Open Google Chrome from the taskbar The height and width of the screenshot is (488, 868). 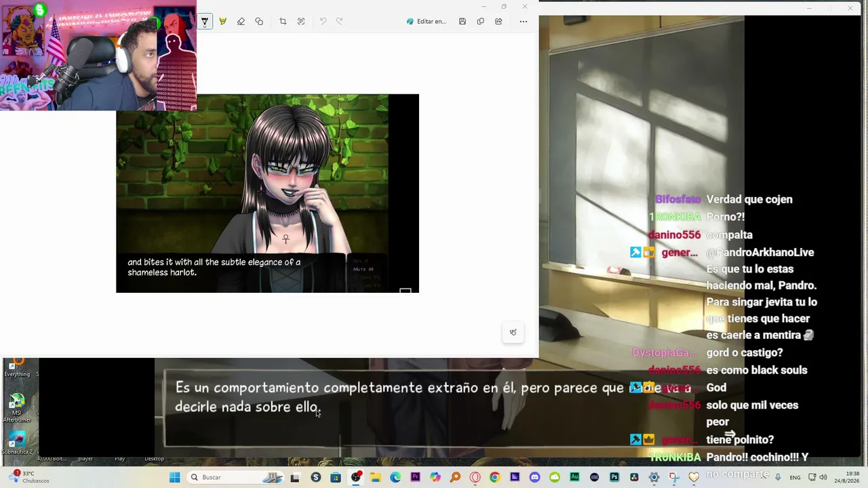pyautogui.click(x=495, y=477)
